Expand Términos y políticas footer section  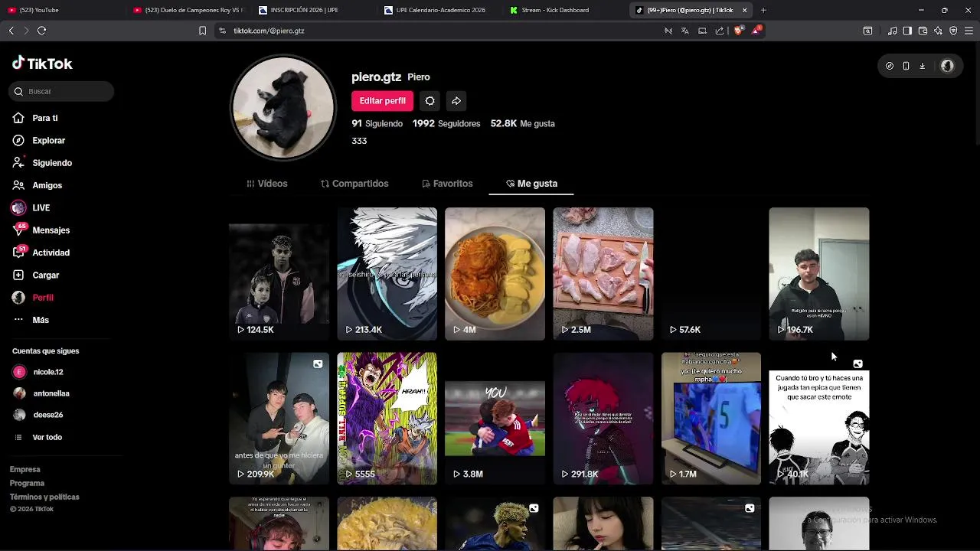[x=44, y=497]
